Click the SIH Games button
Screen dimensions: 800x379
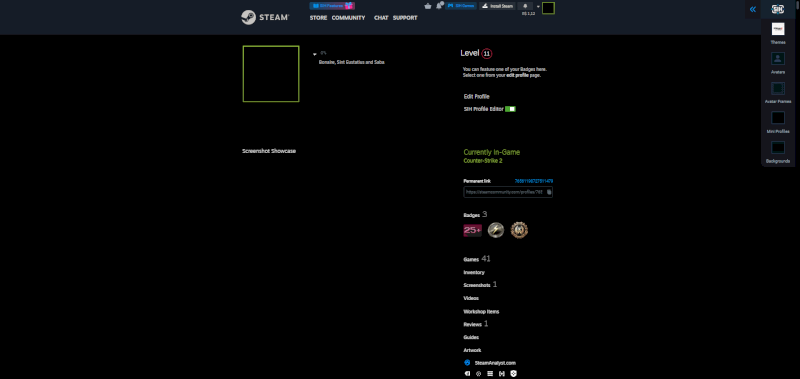click(461, 6)
